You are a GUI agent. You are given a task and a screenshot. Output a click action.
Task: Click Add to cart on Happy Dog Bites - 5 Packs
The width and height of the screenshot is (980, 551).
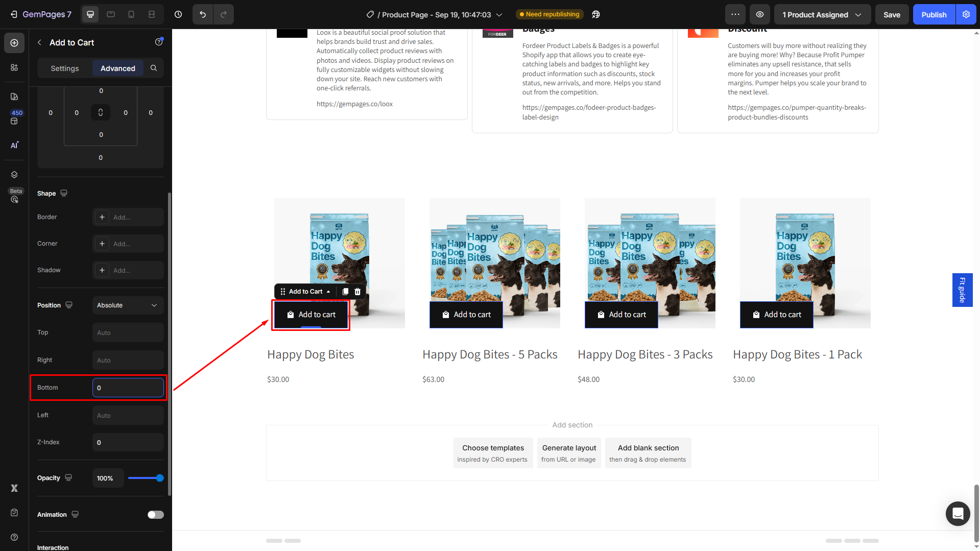pos(466,315)
